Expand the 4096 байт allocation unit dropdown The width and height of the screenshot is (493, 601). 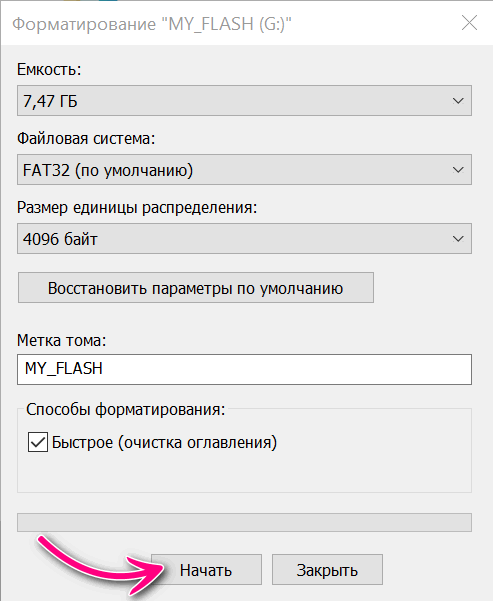click(244, 238)
